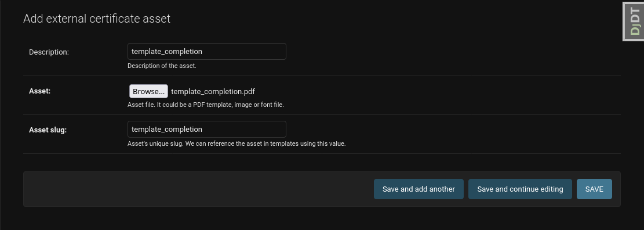Image resolution: width=644 pixels, height=230 pixels.
Task: Open the Django Debug Toolbar handle
Action: pos(634,21)
